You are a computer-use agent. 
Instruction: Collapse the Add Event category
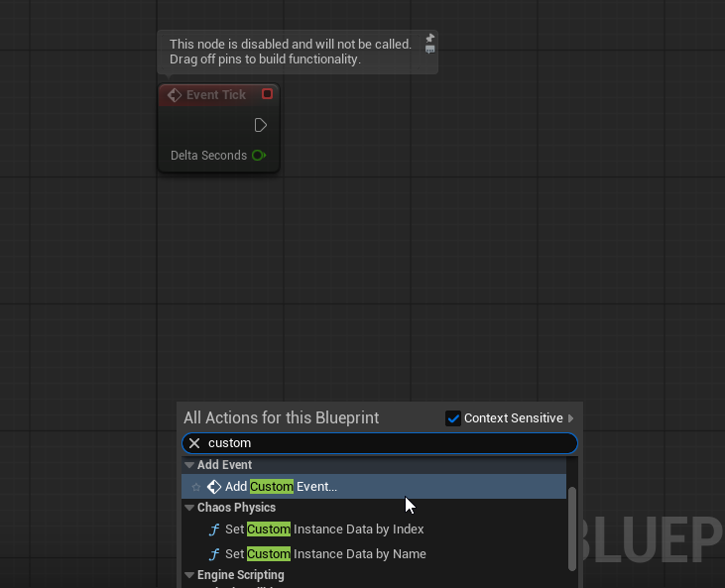189,465
